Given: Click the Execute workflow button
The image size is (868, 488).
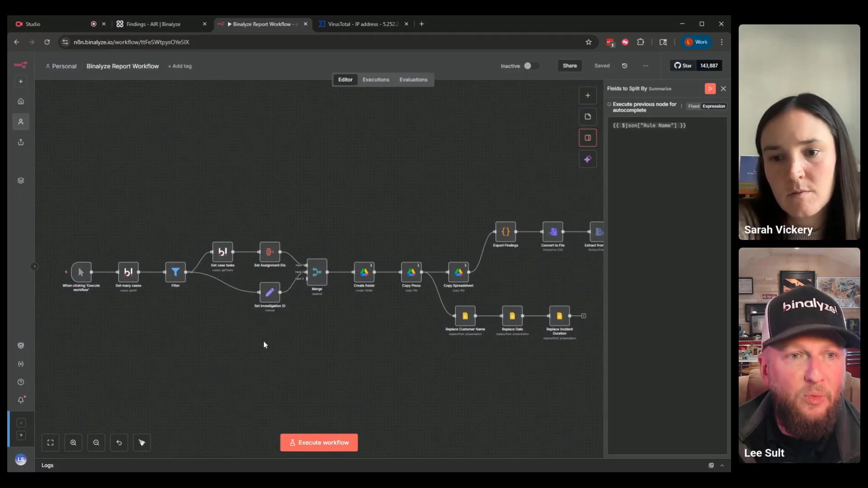Looking at the screenshot, I should [319, 443].
